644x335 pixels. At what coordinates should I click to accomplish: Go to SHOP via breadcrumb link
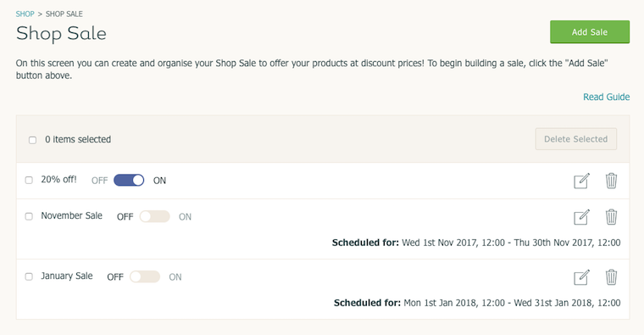click(x=25, y=14)
